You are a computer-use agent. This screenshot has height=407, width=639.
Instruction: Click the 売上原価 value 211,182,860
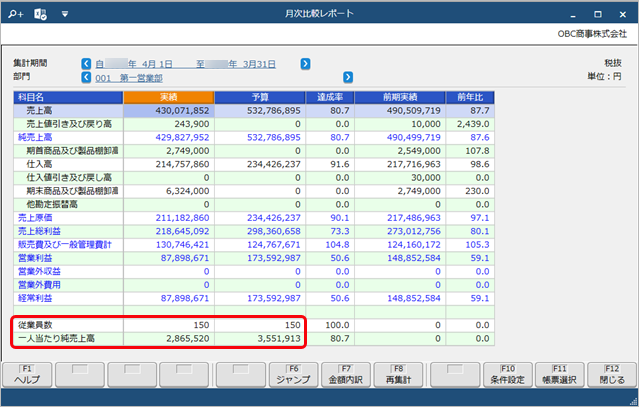(182, 218)
